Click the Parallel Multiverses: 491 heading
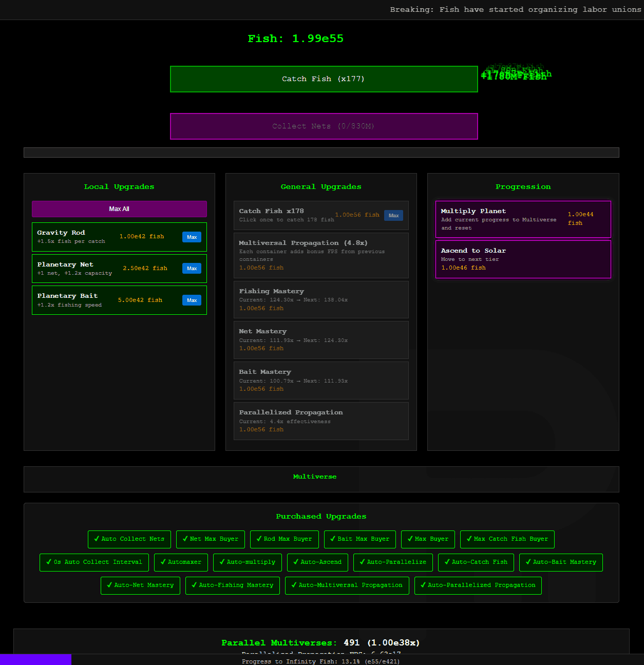This screenshot has height=665, width=644. click(x=320, y=643)
